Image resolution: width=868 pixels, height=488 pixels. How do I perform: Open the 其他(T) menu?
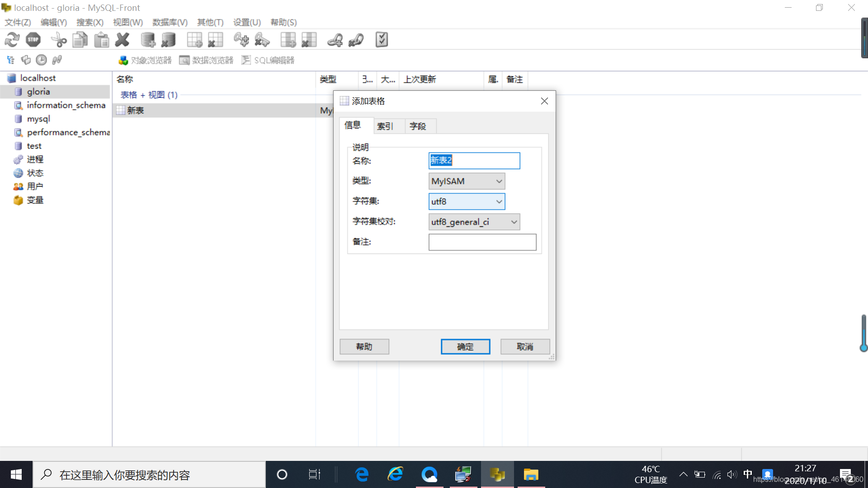210,22
